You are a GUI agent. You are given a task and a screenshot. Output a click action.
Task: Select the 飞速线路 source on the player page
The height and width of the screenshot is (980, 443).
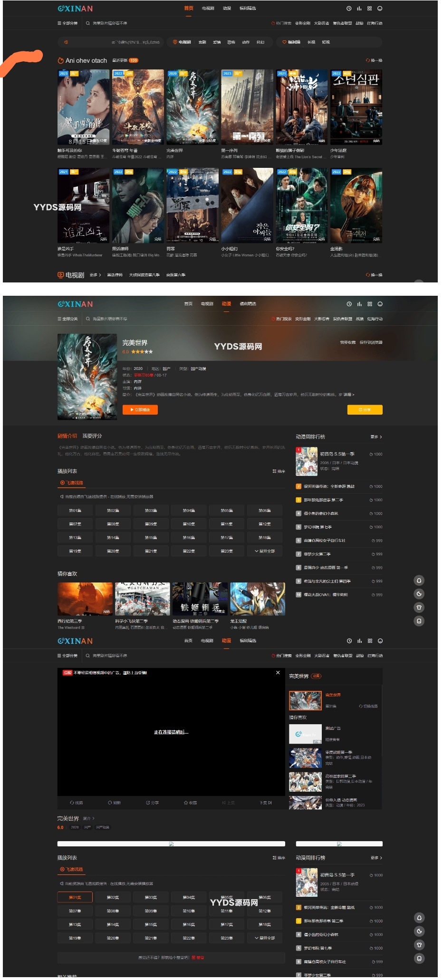click(x=72, y=869)
